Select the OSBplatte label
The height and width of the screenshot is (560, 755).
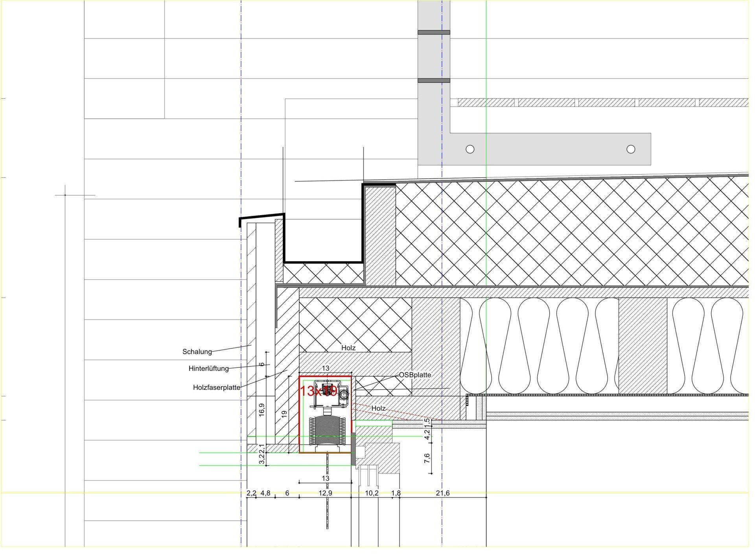click(x=415, y=375)
